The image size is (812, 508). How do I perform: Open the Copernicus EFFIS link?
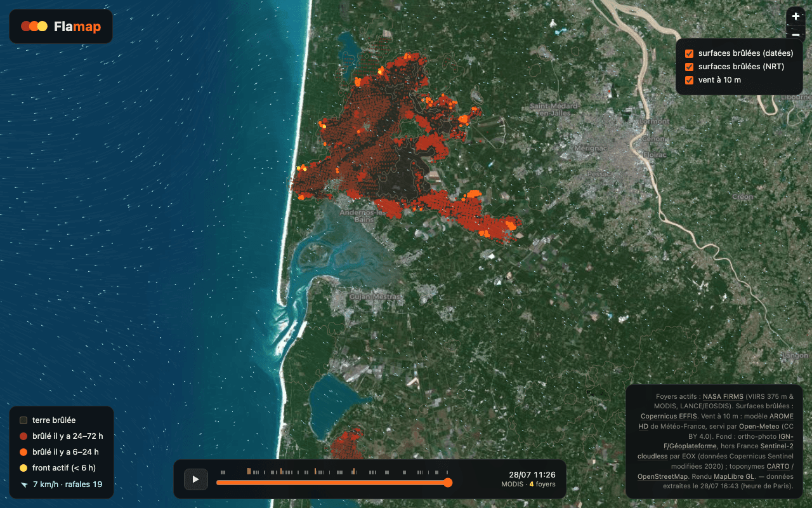(x=669, y=416)
